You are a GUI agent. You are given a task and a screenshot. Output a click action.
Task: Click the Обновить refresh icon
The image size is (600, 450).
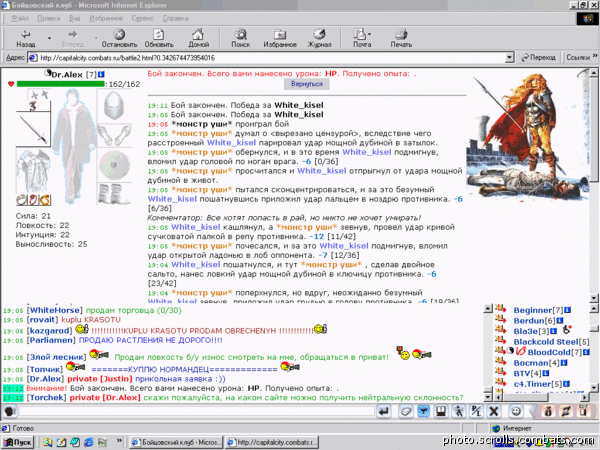158,34
